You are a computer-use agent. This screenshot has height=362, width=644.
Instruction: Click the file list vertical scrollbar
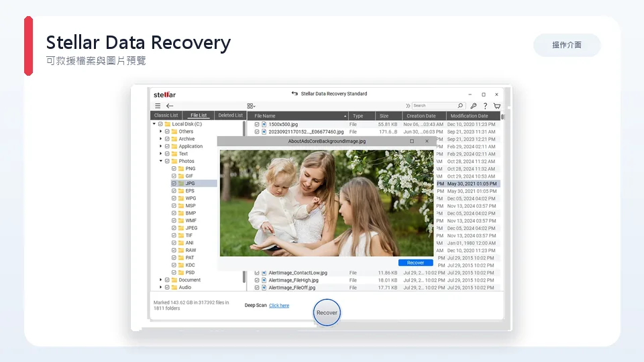[502, 117]
